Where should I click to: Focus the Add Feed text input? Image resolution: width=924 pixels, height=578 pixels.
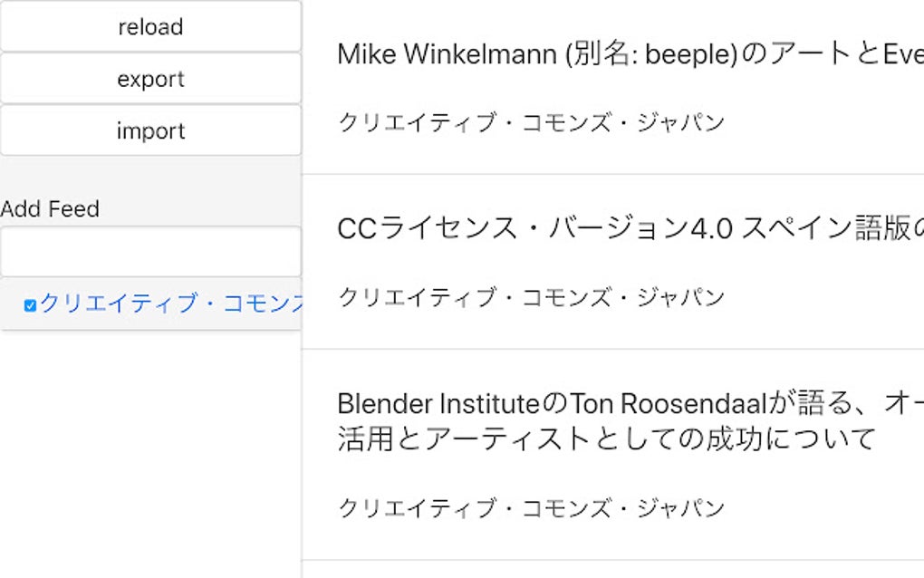[150, 251]
